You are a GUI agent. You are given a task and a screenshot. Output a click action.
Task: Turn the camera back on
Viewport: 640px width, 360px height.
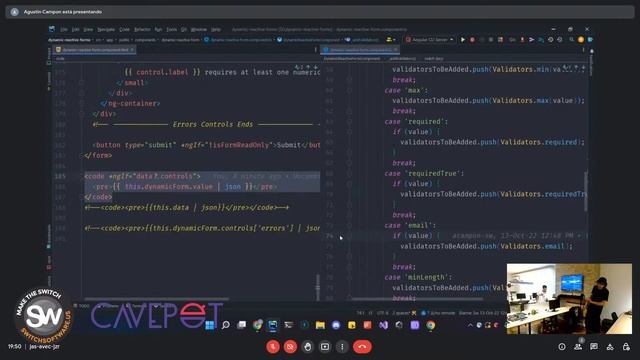pos(290,347)
